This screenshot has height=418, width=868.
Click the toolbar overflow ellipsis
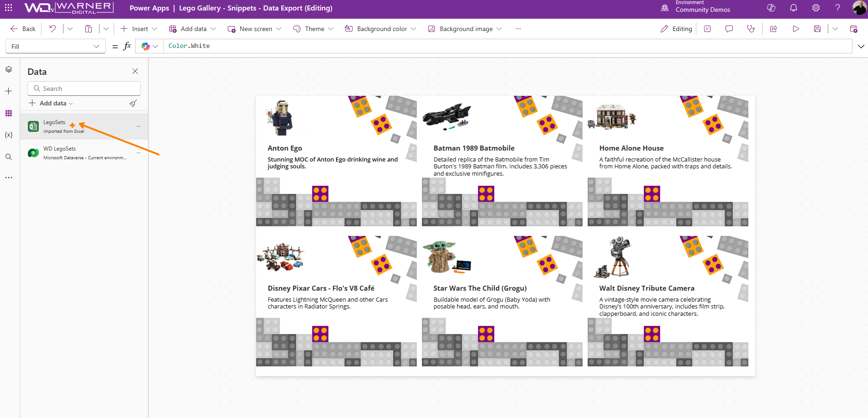pos(518,29)
